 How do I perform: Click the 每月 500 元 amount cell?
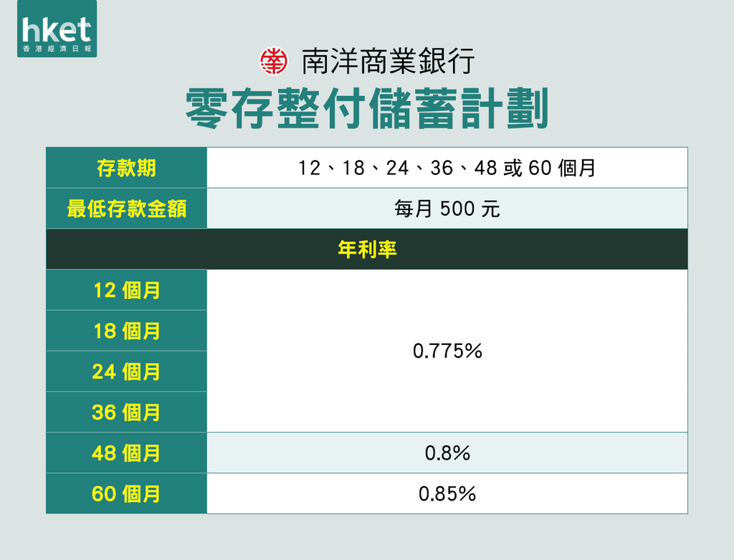[447, 209]
